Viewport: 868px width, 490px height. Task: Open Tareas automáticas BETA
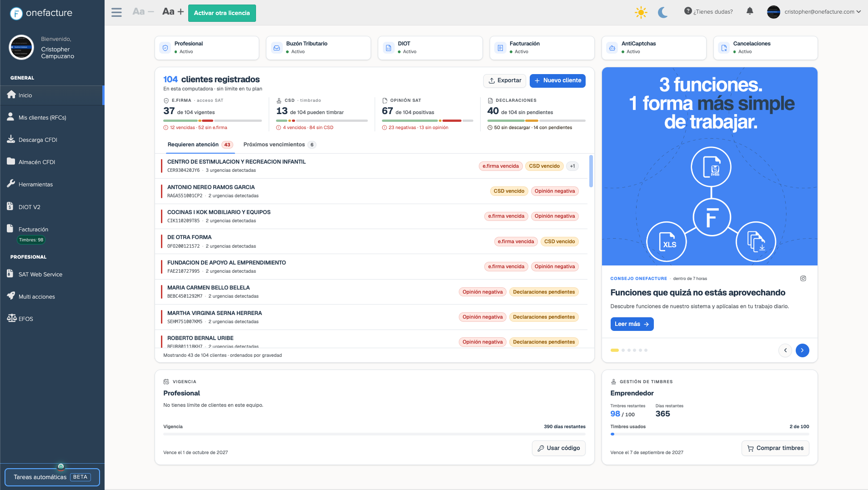pyautogui.click(x=52, y=477)
